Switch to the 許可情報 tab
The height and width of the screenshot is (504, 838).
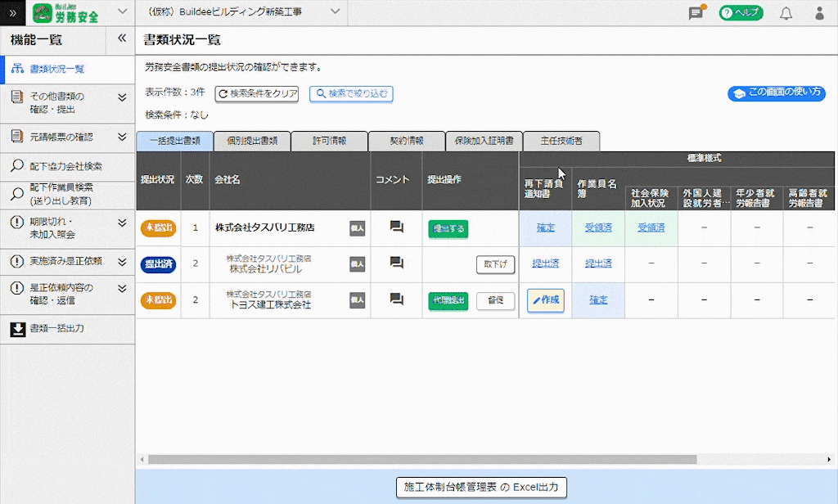click(330, 141)
